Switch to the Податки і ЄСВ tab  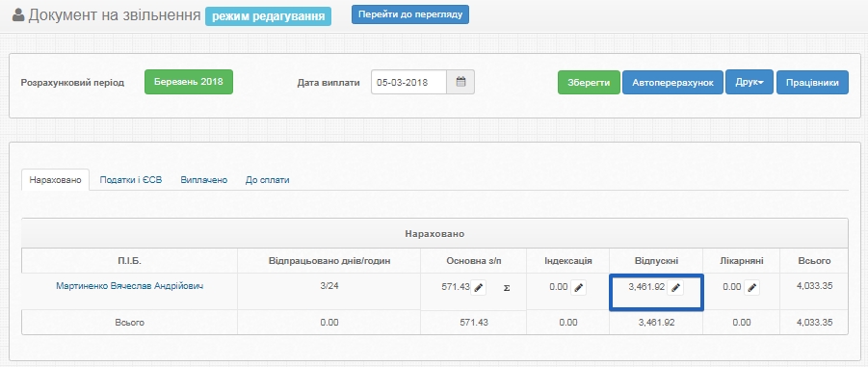coord(131,180)
